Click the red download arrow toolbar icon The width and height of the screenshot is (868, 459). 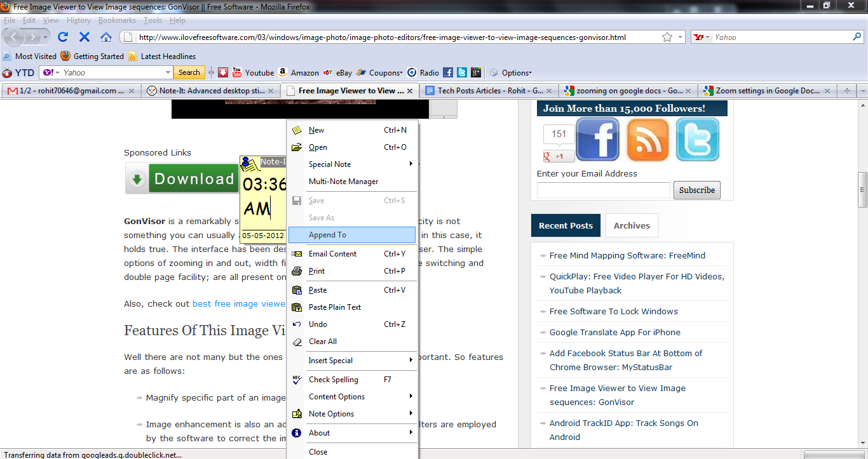223,72
